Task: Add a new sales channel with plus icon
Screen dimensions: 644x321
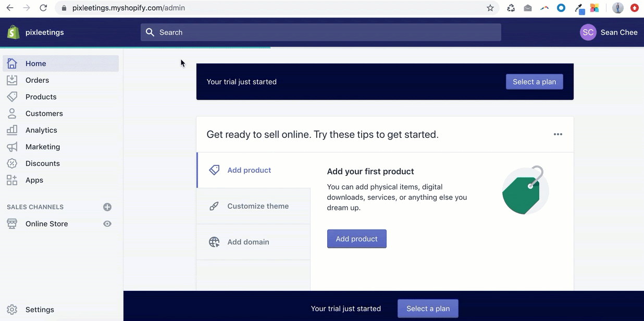Action: 107,207
